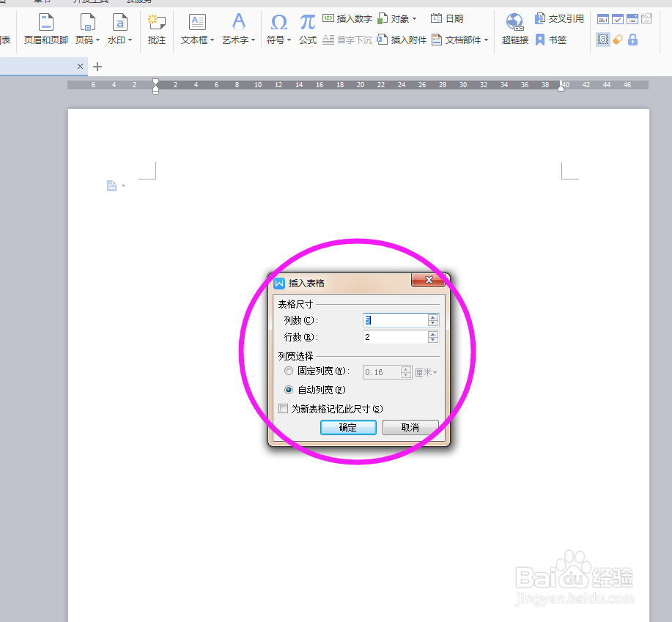Attach a file using 插入附件
The height and width of the screenshot is (622, 672).
406,40
